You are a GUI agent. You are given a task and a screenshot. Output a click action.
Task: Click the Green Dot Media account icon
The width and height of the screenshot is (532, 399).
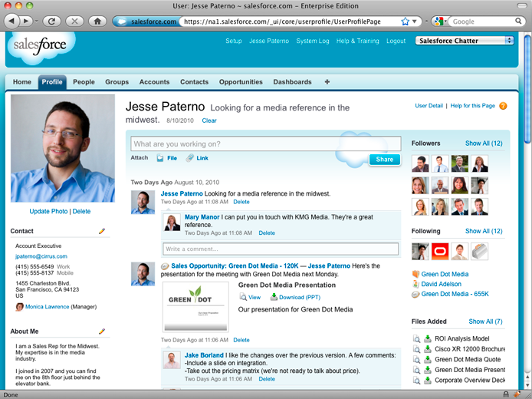[x=415, y=274]
